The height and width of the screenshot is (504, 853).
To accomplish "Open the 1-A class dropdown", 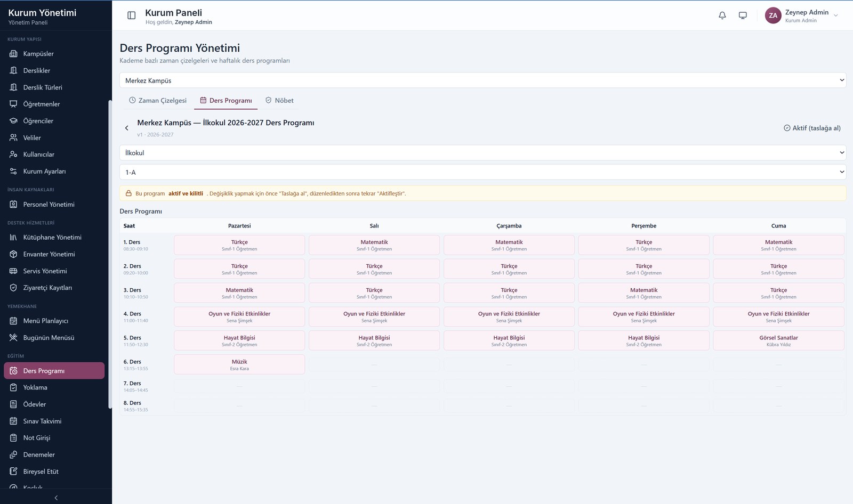I will [x=482, y=172].
